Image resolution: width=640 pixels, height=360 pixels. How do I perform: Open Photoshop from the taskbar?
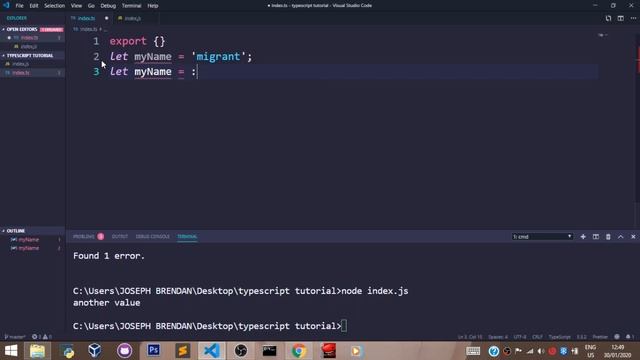(x=153, y=351)
